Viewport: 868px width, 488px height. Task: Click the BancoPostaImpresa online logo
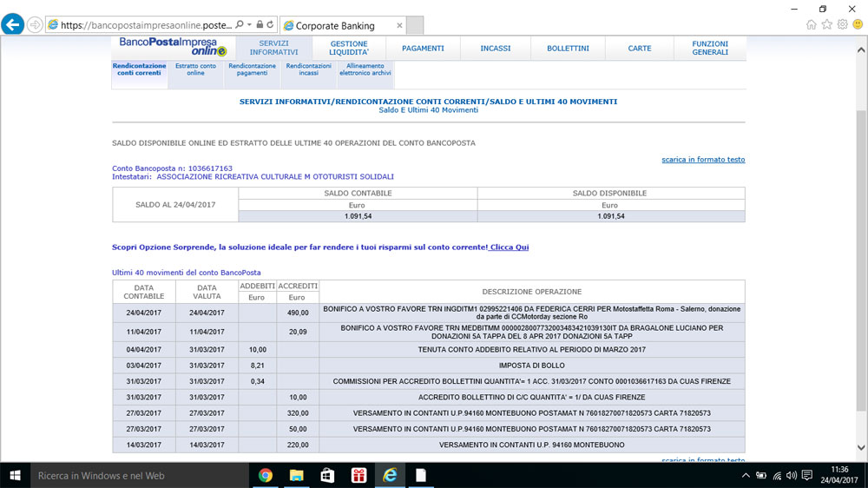(x=174, y=47)
